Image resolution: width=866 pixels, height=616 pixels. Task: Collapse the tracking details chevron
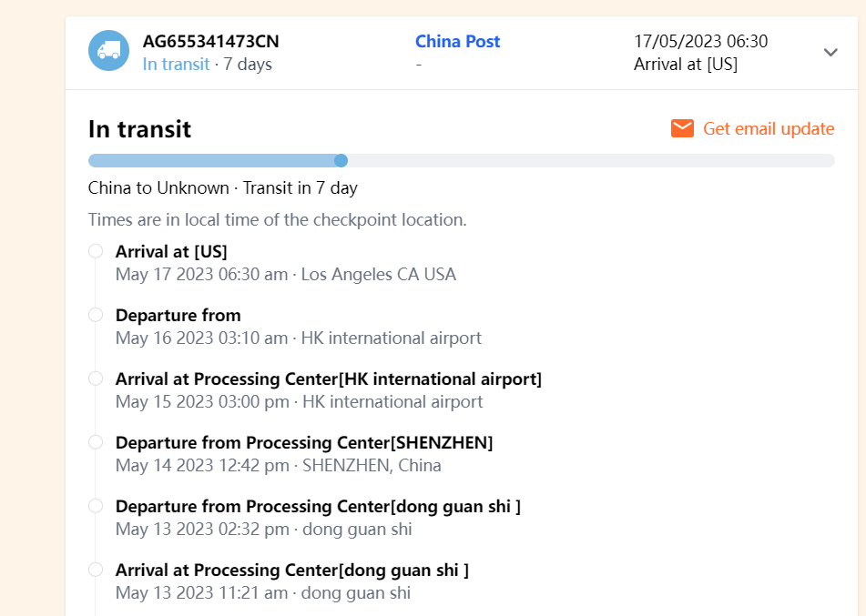(830, 52)
